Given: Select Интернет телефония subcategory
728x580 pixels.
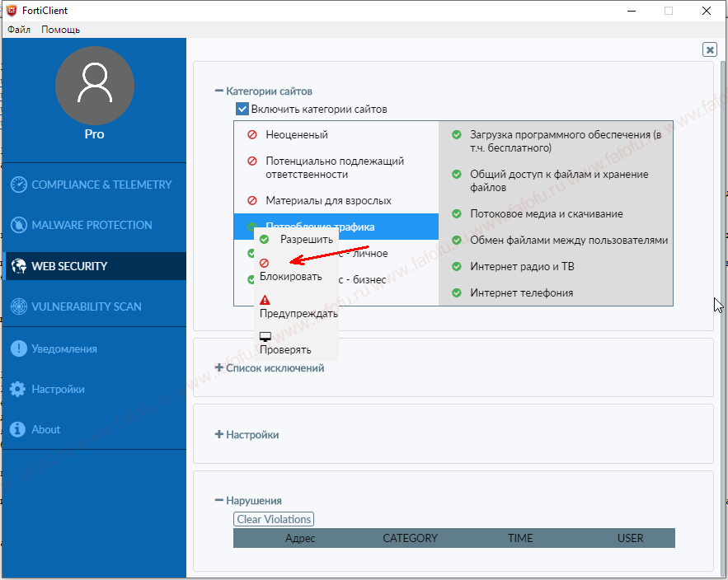Looking at the screenshot, I should (556, 292).
